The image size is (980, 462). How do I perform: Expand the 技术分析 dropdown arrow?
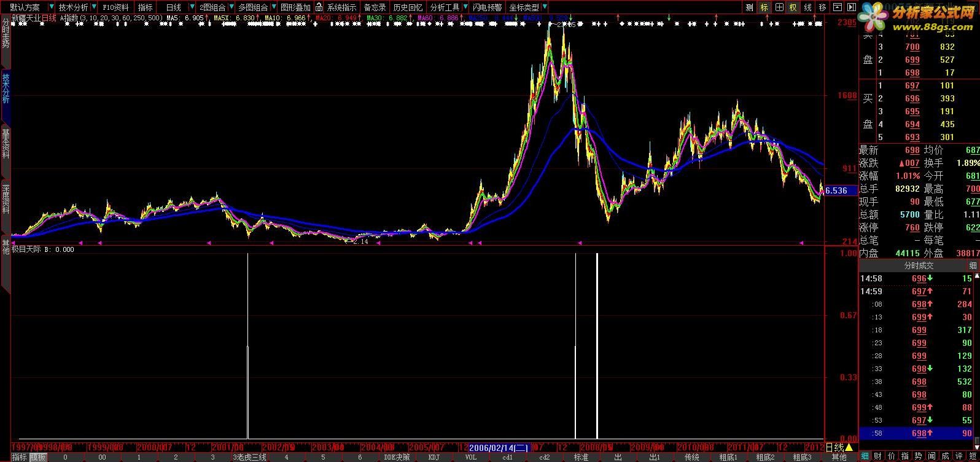(x=93, y=7)
